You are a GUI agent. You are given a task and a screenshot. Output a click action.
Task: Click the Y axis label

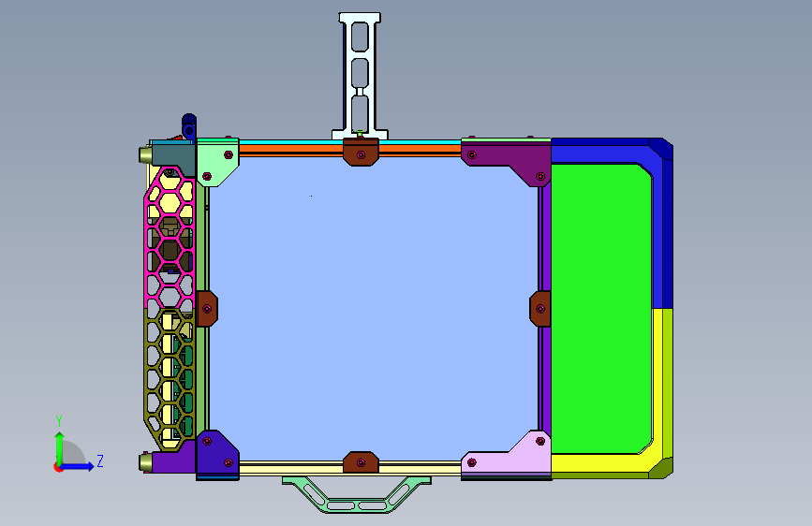[x=59, y=420]
